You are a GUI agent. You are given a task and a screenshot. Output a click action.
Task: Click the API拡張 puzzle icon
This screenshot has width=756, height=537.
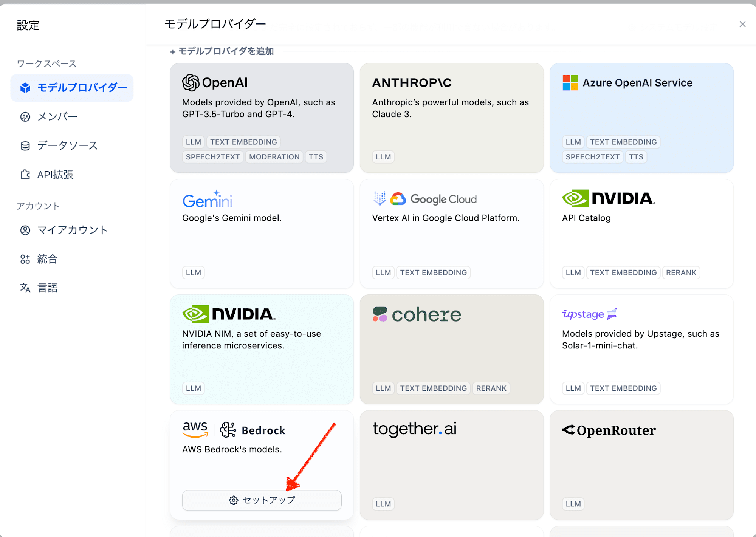coord(25,175)
